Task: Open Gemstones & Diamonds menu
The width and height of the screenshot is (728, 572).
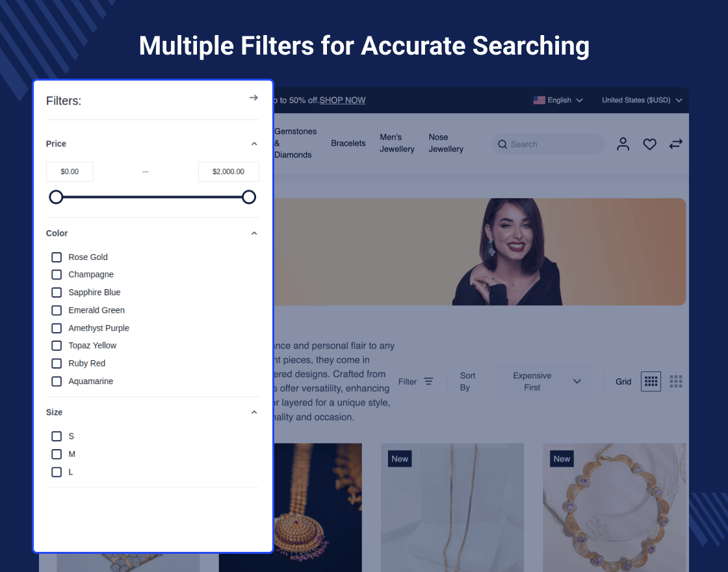Action: pos(295,143)
